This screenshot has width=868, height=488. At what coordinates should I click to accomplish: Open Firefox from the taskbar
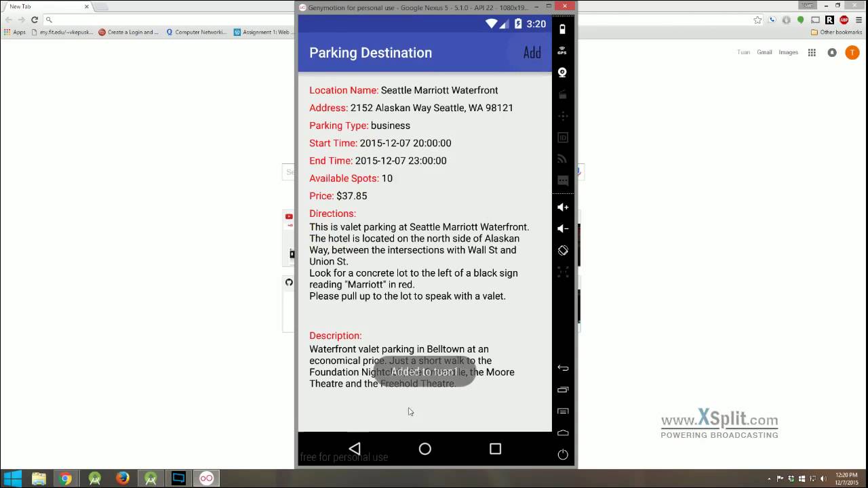click(122, 479)
